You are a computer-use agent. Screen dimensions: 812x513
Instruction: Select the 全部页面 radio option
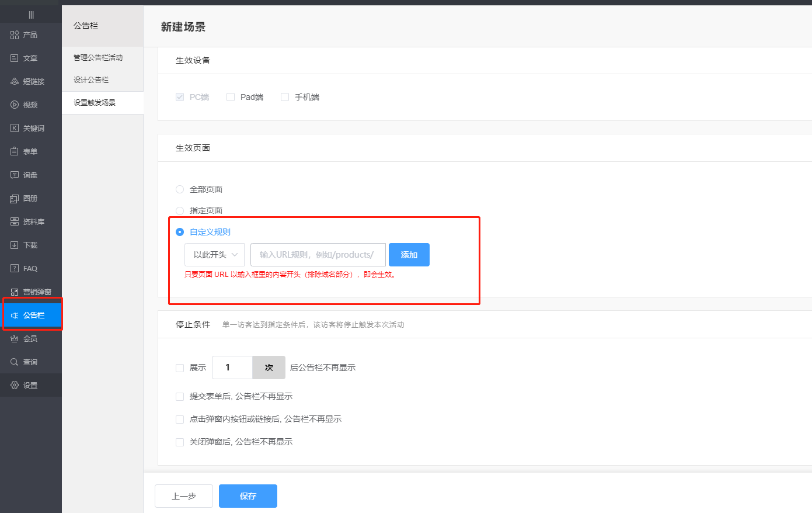180,189
